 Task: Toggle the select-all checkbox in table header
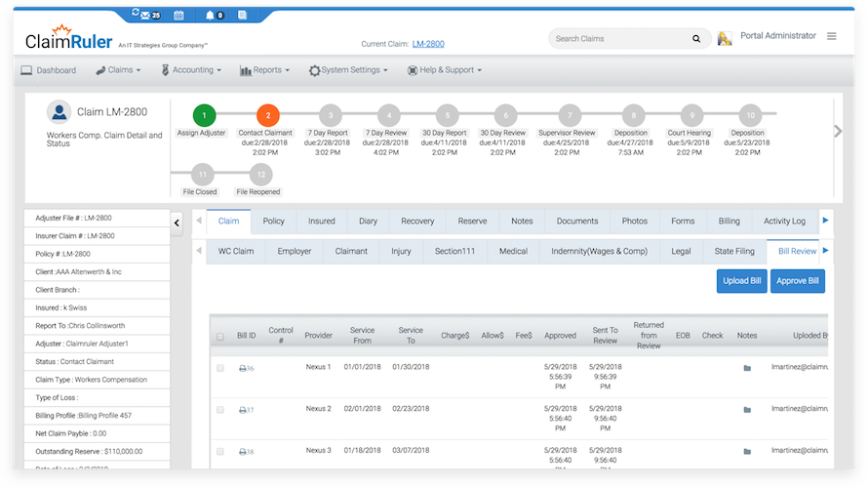[220, 337]
